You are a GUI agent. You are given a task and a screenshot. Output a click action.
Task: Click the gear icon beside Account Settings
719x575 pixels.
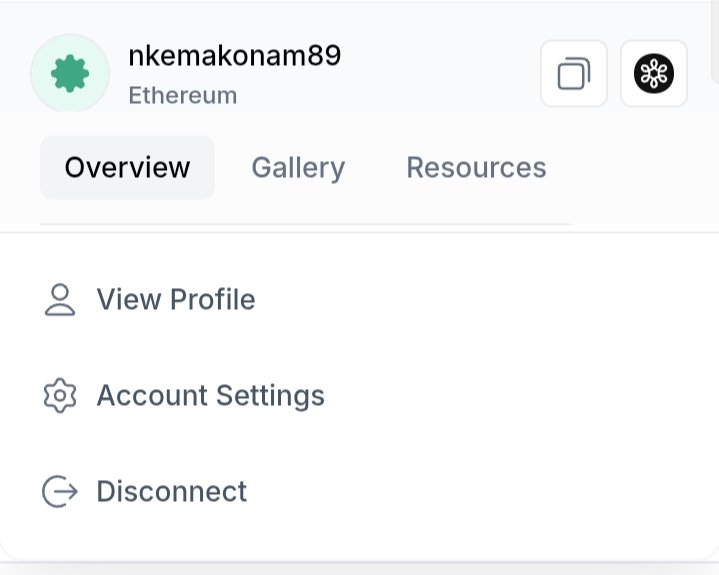tap(60, 395)
